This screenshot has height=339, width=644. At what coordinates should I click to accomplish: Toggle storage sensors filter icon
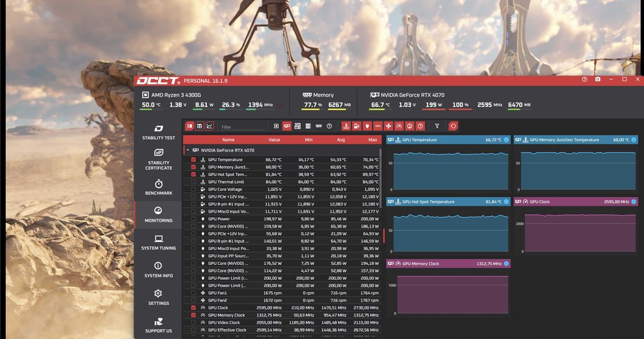pos(308,126)
